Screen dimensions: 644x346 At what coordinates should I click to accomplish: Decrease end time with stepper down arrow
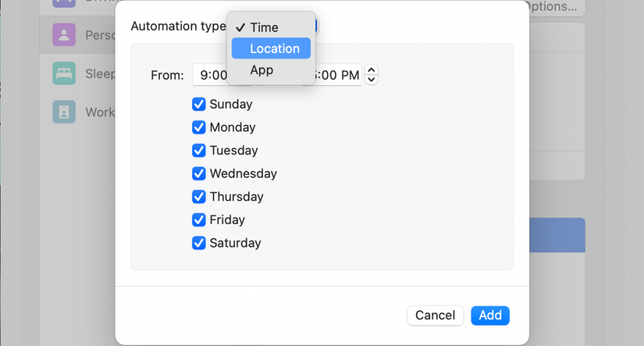coord(372,80)
